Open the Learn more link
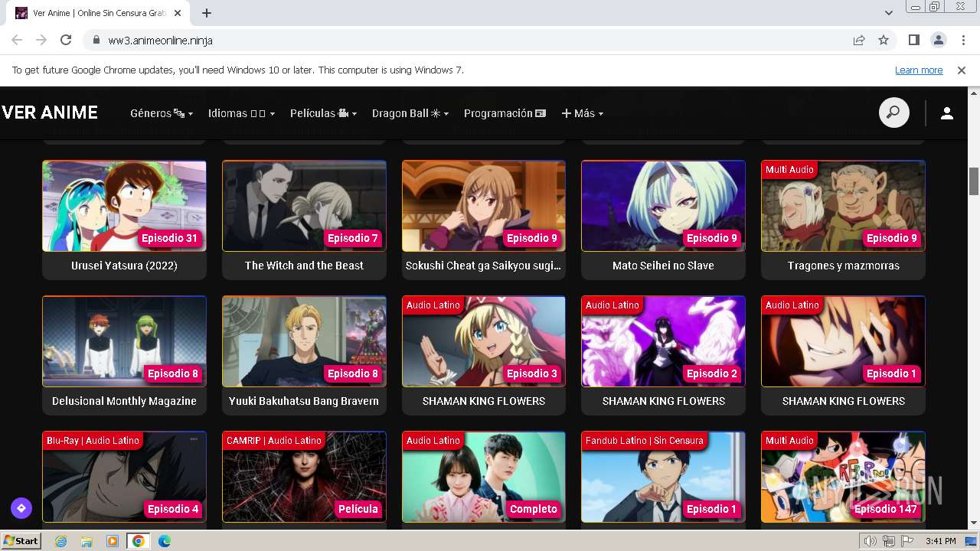The width and height of the screenshot is (980, 551). click(919, 70)
